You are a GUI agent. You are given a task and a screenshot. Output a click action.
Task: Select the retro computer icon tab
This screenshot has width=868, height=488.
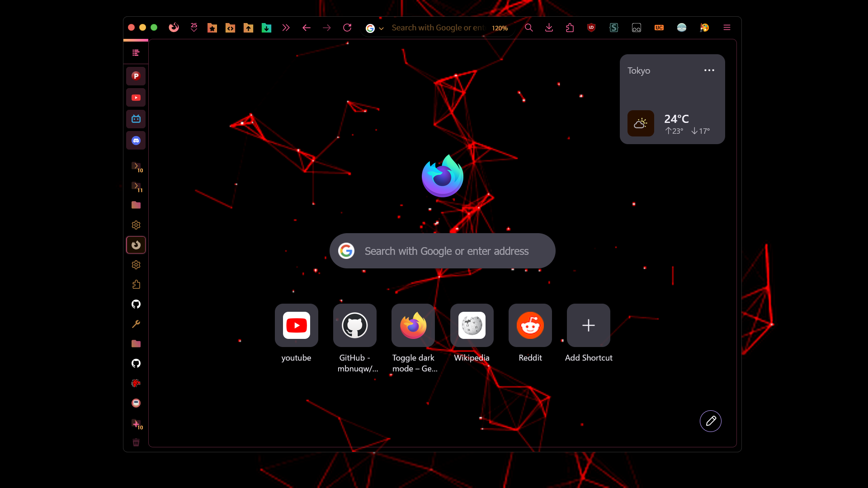136,403
